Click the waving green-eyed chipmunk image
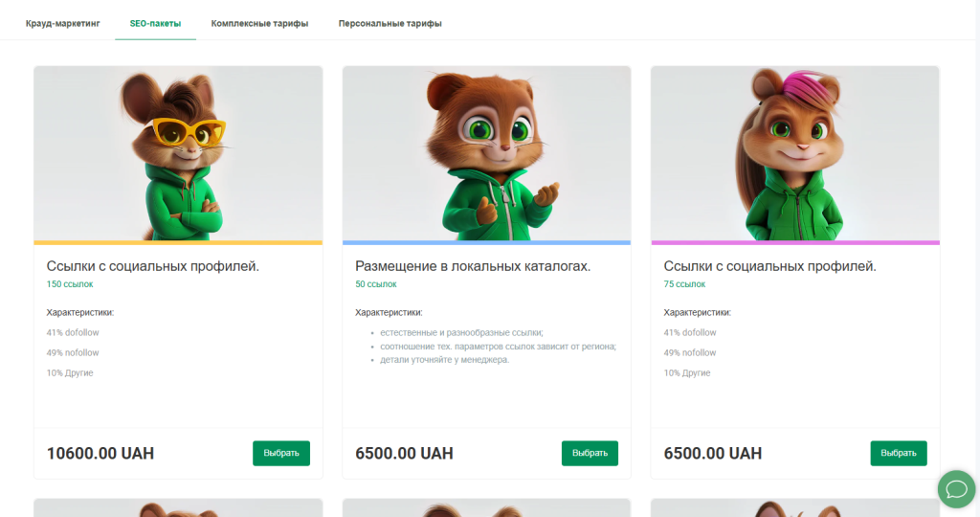980x517 pixels. click(486, 153)
